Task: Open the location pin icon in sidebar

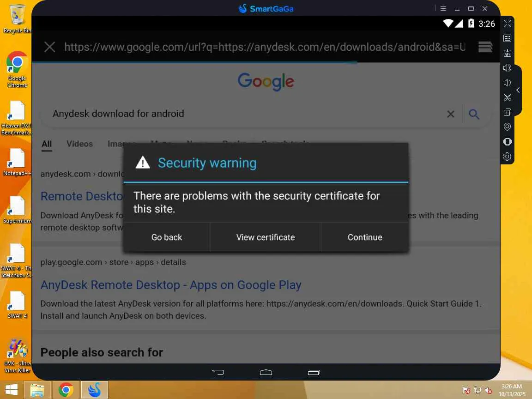Action: (507, 127)
